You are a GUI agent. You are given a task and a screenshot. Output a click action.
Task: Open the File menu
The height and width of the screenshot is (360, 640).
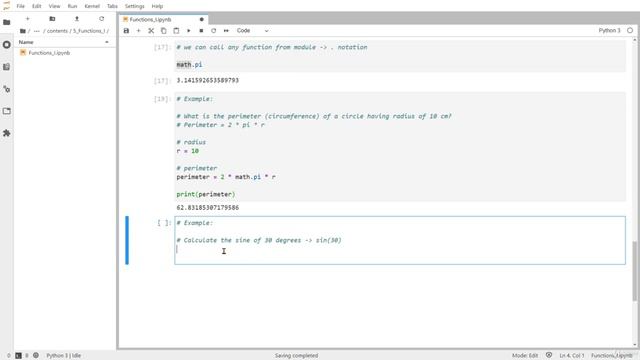click(20, 6)
